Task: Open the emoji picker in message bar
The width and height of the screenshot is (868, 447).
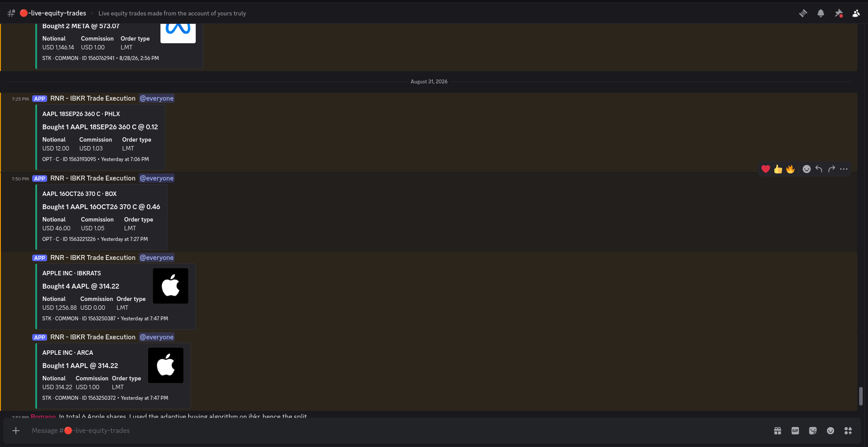Action: click(x=831, y=431)
